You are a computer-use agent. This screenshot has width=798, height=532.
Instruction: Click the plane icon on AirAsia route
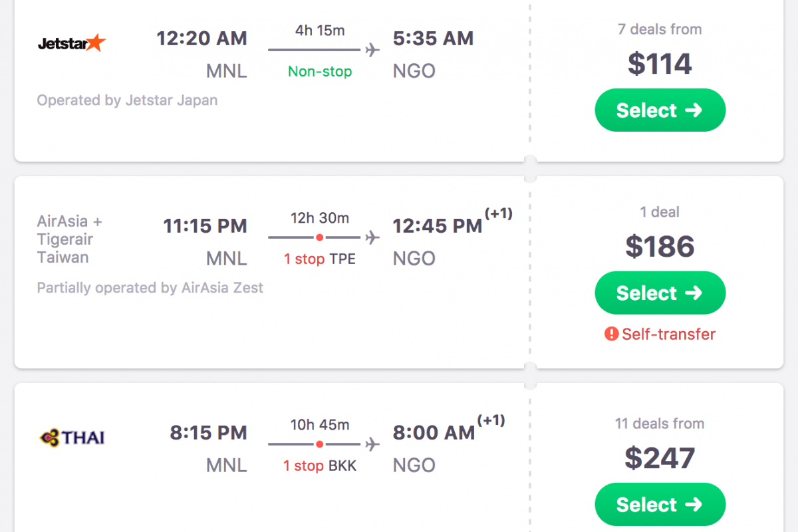pos(372,237)
